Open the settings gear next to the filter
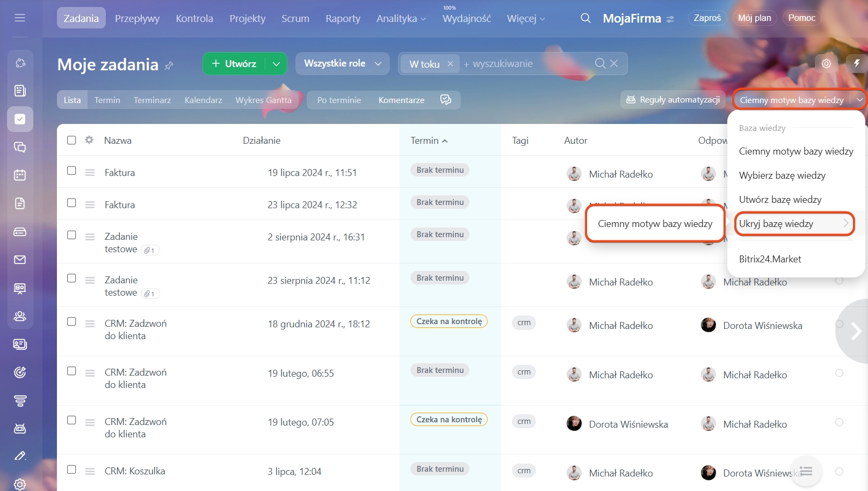Image resolution: width=868 pixels, height=491 pixels. click(x=826, y=63)
